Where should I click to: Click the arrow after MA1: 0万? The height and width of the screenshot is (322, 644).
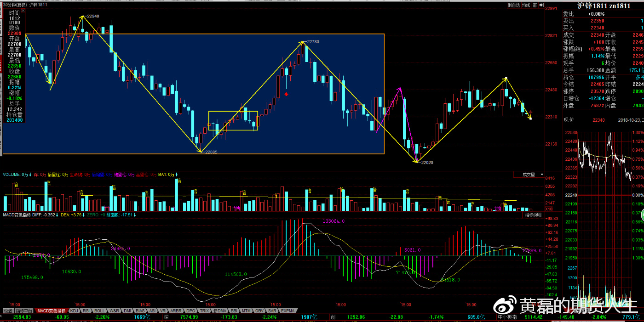click(x=176, y=175)
